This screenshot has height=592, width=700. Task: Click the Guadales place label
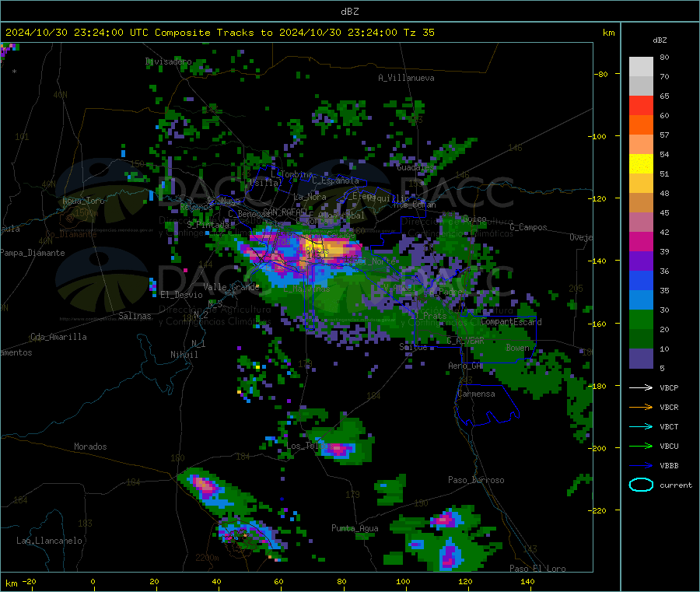[415, 167]
